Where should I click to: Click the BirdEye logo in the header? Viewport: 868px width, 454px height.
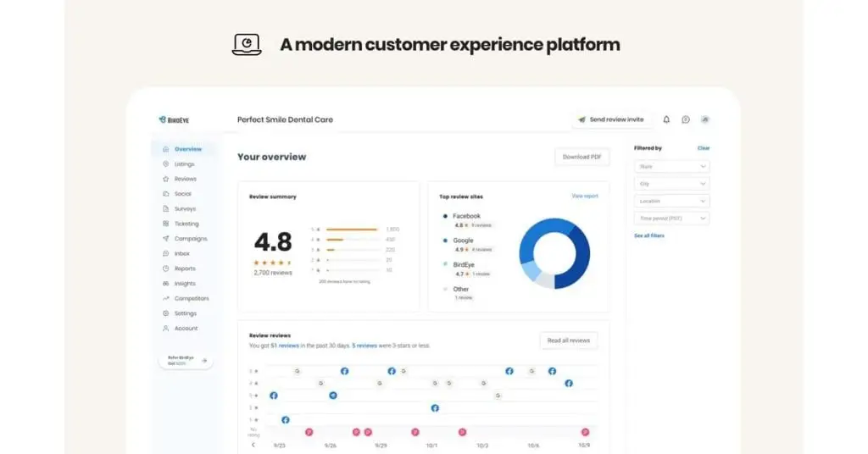tap(174, 119)
